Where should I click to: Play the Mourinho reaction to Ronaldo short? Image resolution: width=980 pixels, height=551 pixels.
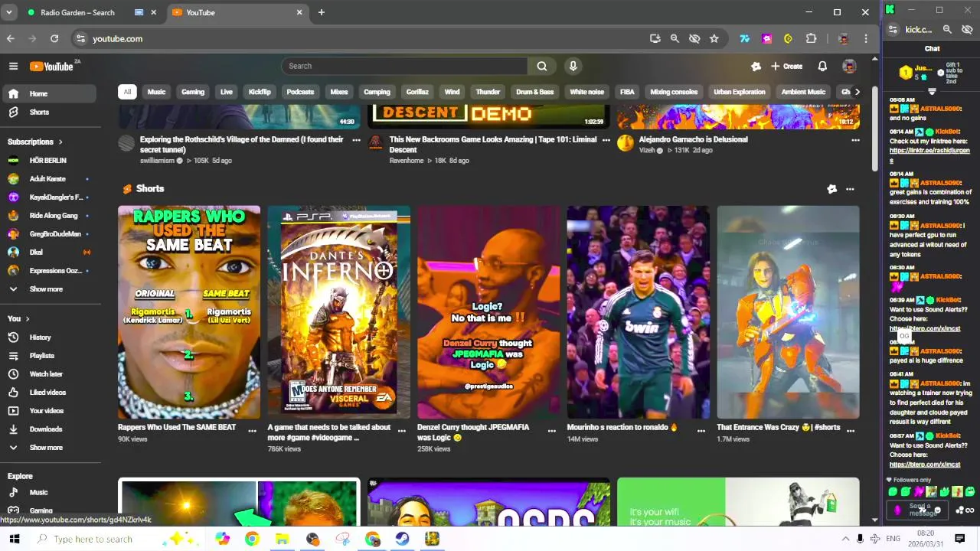638,312
